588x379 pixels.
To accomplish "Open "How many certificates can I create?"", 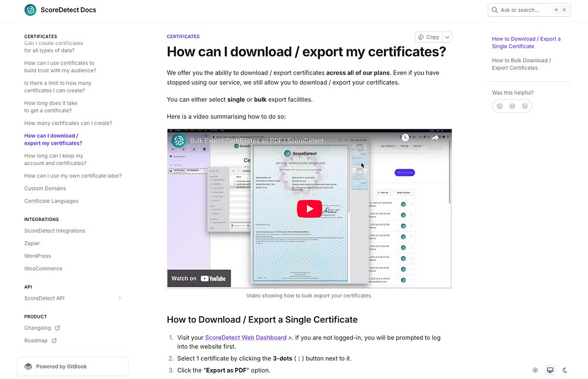I will tap(68, 123).
